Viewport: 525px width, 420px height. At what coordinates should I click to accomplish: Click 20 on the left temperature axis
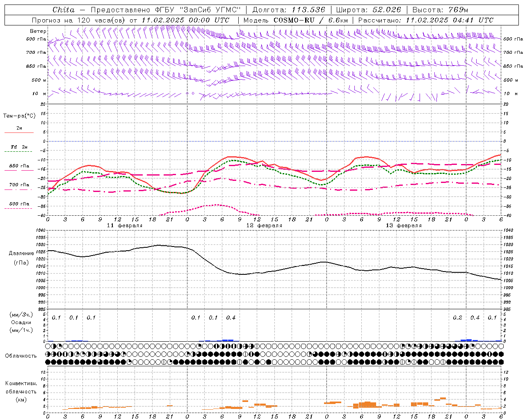click(x=42, y=104)
